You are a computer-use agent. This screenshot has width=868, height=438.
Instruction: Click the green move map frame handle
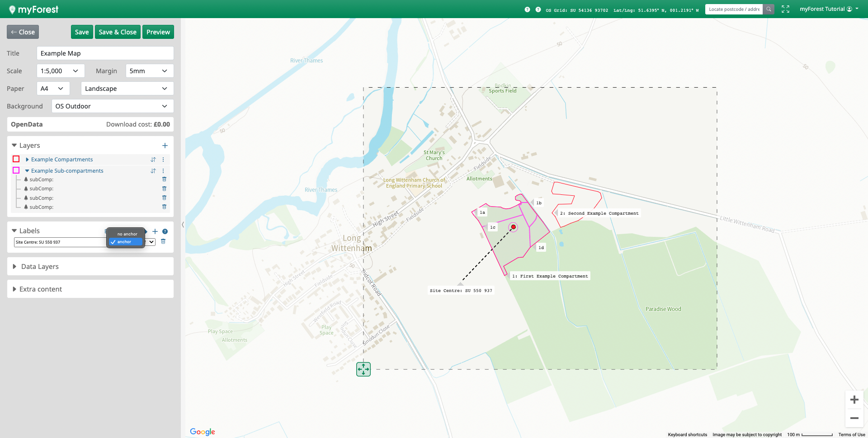(x=363, y=369)
